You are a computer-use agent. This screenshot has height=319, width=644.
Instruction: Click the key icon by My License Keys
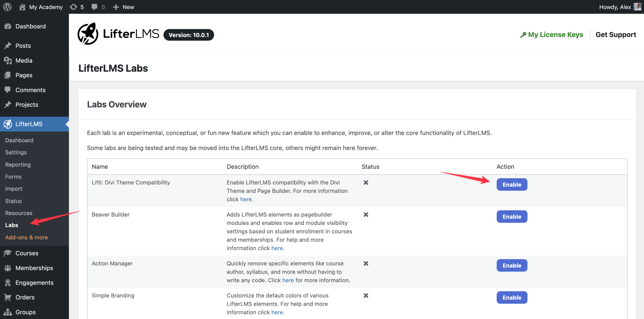(523, 35)
